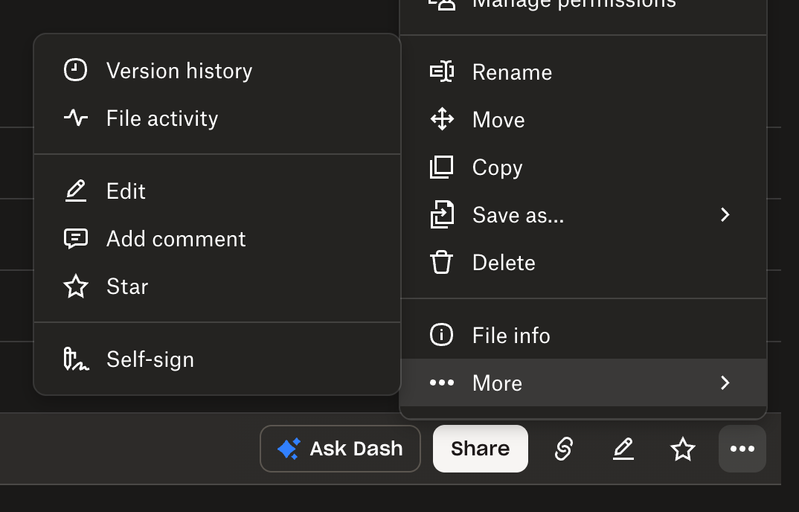Viewport: 799px width, 512px height.
Task: Select File activity from the submenu
Action: click(162, 118)
